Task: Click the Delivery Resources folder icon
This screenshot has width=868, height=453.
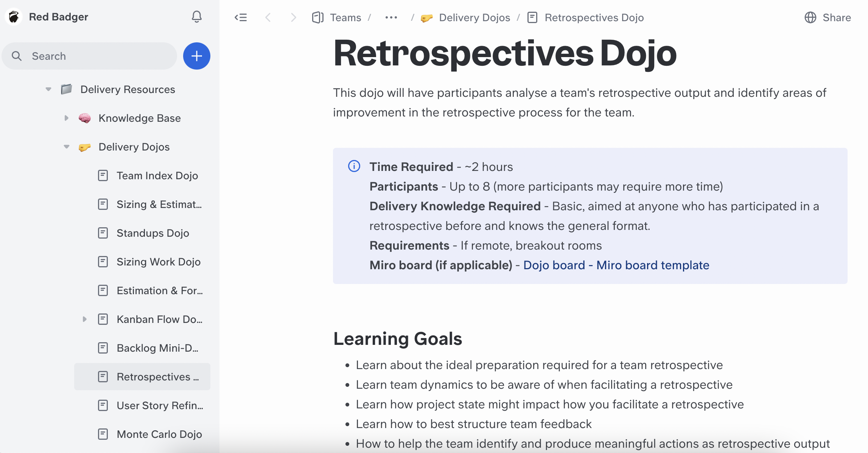Action: coord(67,89)
